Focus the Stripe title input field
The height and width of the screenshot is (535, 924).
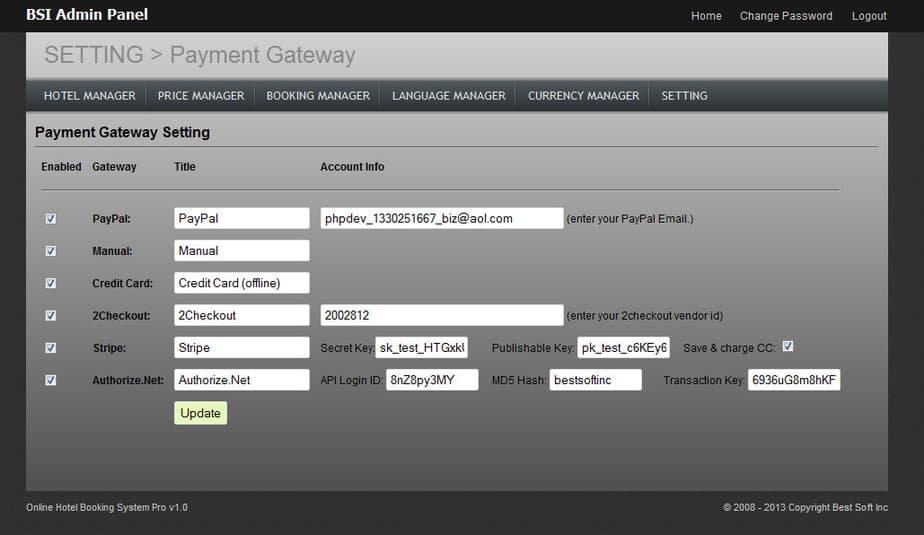tap(242, 348)
